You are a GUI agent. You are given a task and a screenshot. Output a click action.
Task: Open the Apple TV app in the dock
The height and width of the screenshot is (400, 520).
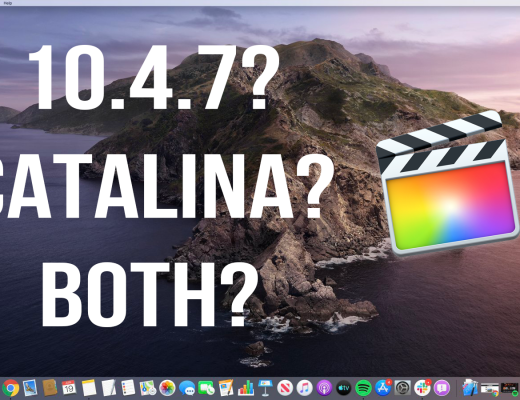344,388
